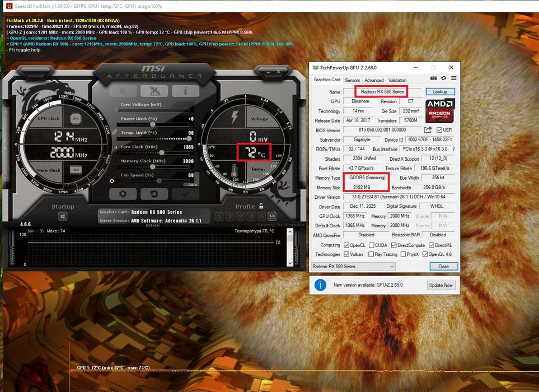
Task: Toggle the Vulkan checkbox
Action: 346,254
